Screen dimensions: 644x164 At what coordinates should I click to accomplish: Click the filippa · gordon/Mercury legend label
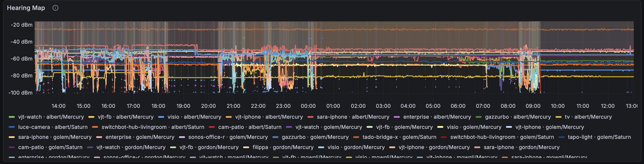[283, 147]
